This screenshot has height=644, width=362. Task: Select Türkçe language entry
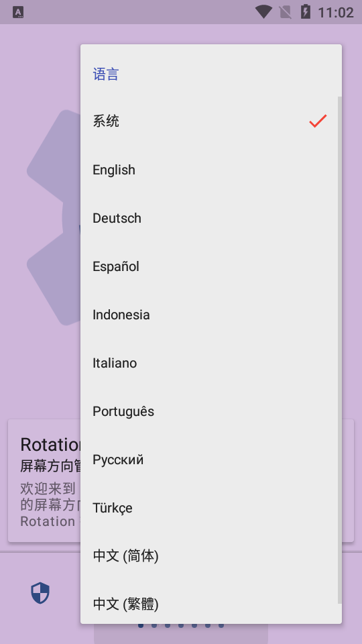(x=211, y=508)
